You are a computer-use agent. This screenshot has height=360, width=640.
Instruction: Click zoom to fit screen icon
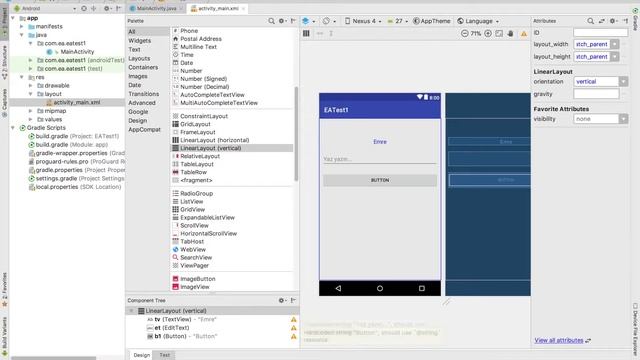click(499, 33)
